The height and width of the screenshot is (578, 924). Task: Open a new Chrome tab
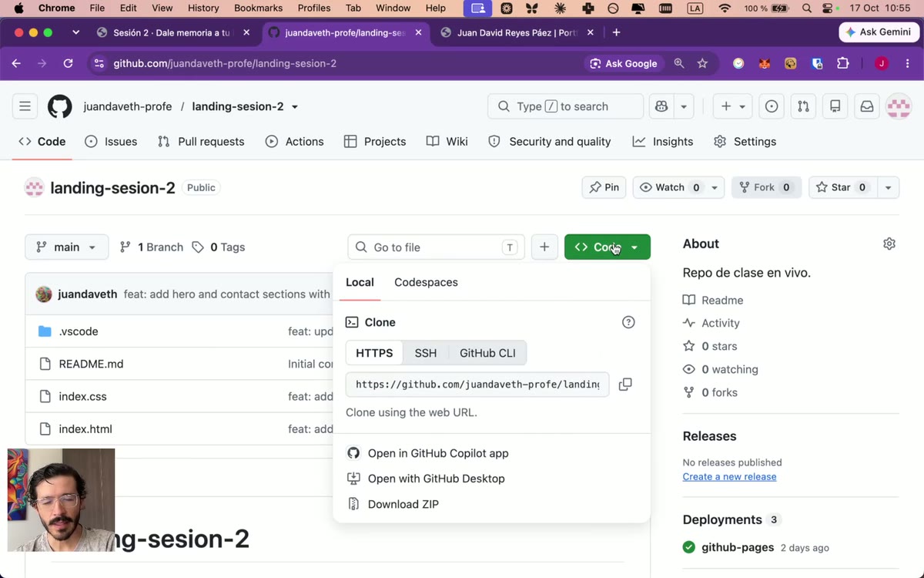616,32
